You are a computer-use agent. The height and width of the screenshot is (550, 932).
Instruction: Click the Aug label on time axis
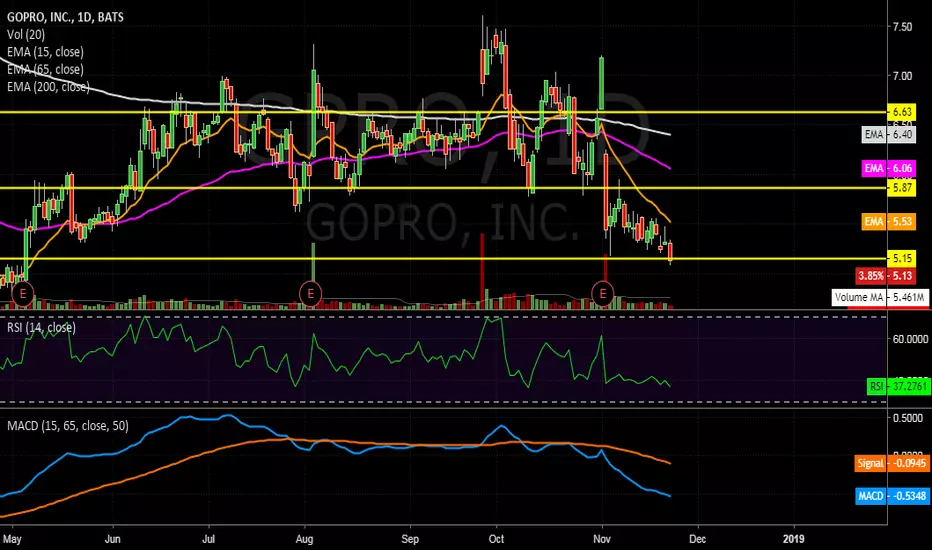[x=304, y=539]
